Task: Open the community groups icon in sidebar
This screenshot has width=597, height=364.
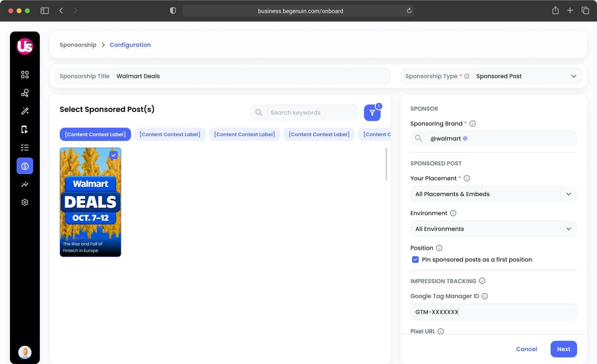Action: 25,93
